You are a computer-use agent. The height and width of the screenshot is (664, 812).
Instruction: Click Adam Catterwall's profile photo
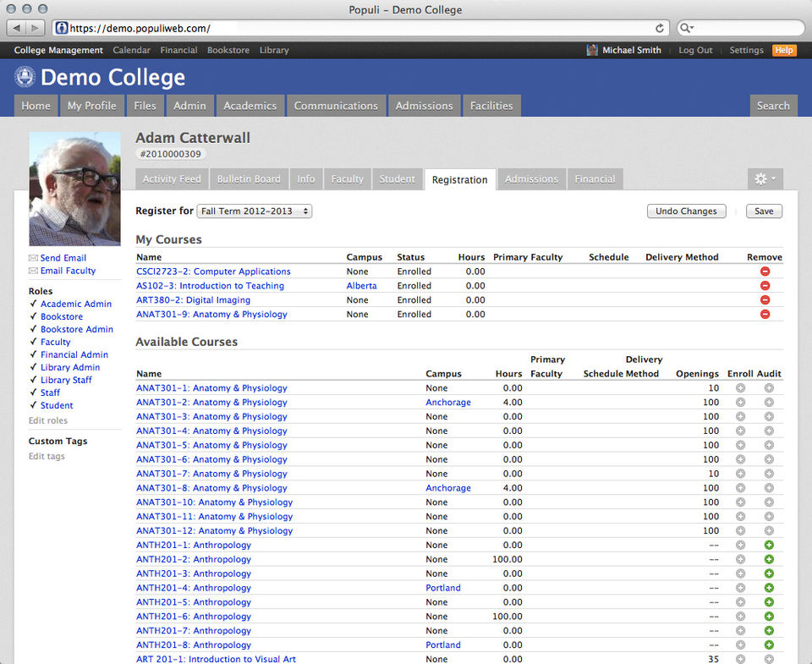[x=75, y=189]
